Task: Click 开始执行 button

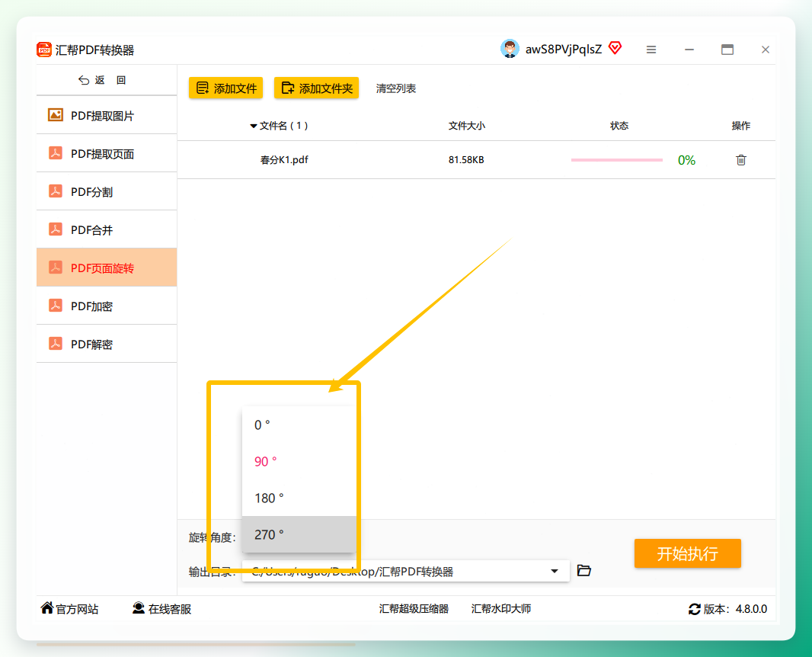Action: coord(688,553)
